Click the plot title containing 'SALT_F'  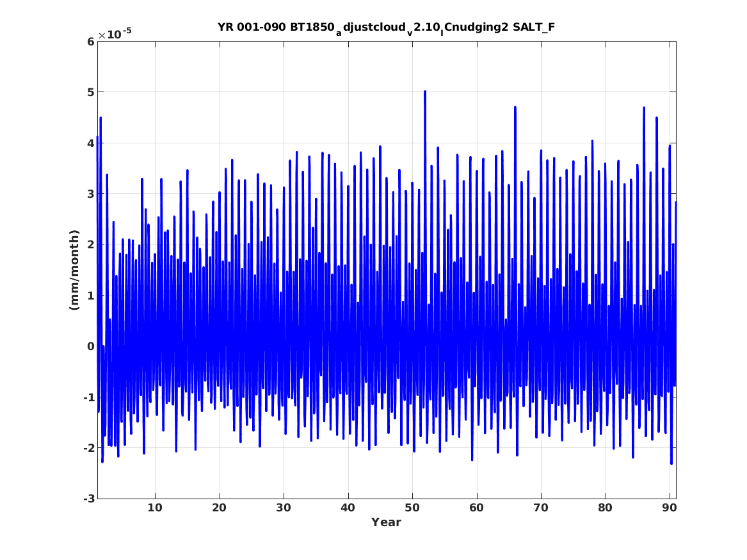pyautogui.click(x=386, y=28)
